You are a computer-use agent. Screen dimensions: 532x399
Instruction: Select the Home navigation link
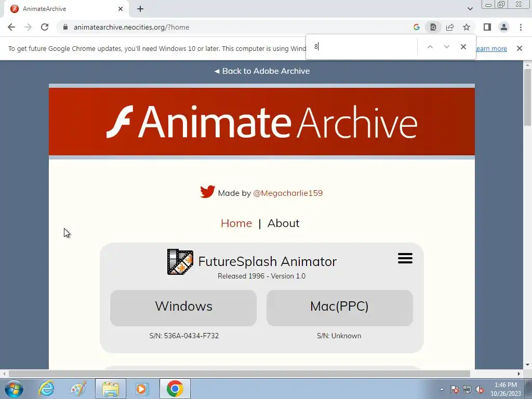(x=236, y=223)
